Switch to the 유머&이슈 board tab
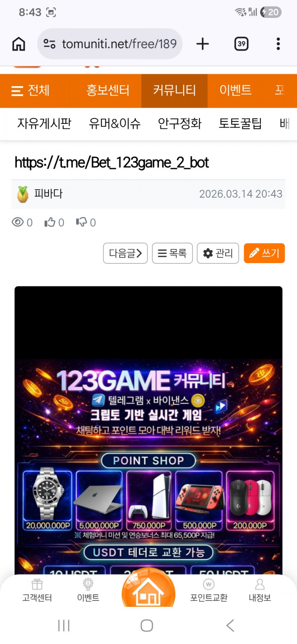The height and width of the screenshot is (644, 297). (115, 123)
